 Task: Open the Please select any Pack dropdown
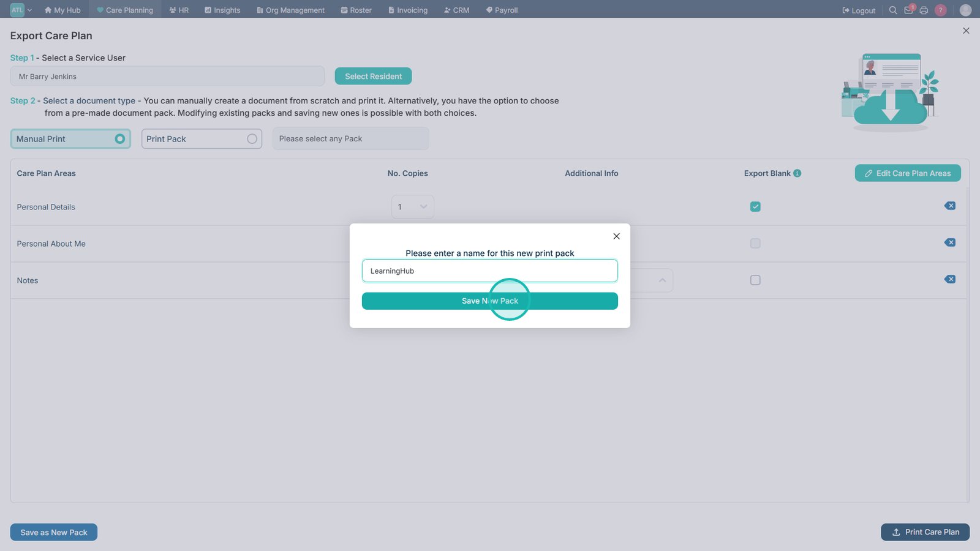click(350, 139)
